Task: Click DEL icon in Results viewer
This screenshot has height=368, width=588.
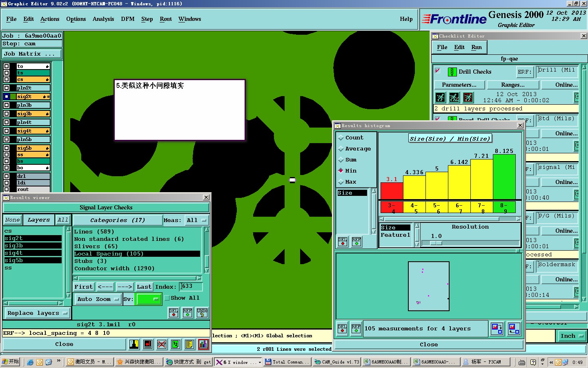Action: (x=174, y=313)
